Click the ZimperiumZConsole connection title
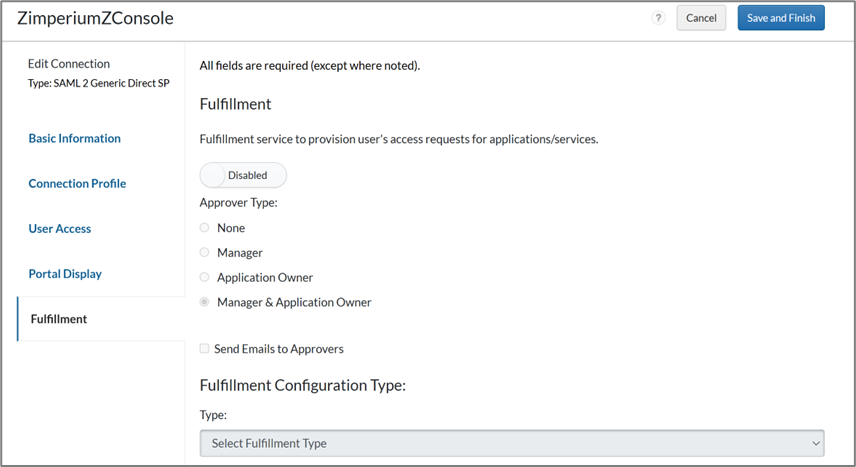 95,18
